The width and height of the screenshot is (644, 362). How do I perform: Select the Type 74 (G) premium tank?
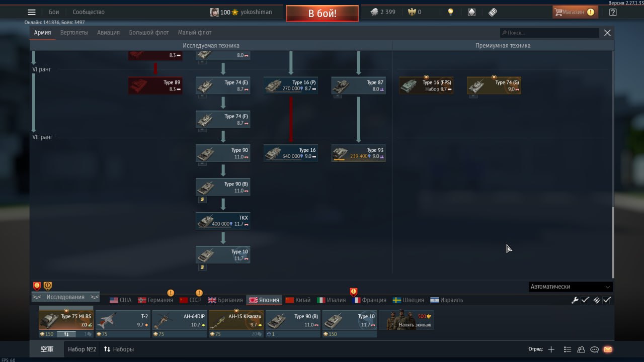pos(494,85)
